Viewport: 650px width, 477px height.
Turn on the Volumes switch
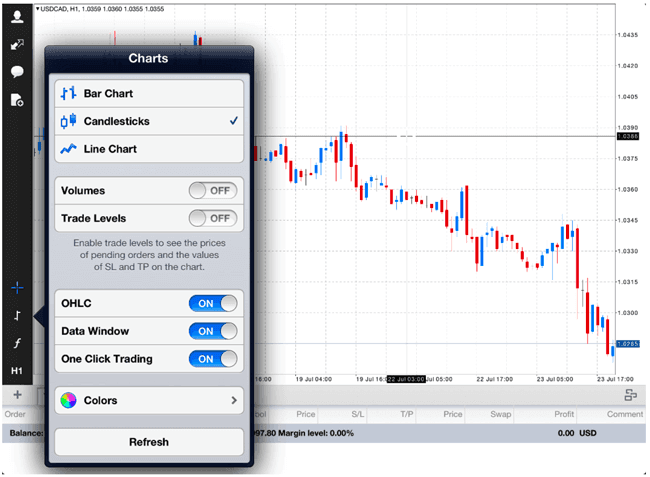tap(213, 191)
